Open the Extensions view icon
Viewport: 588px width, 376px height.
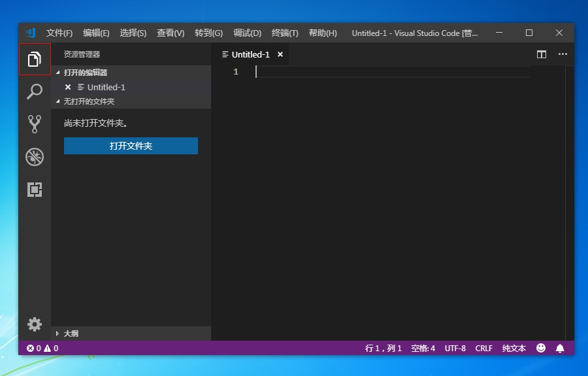35,190
